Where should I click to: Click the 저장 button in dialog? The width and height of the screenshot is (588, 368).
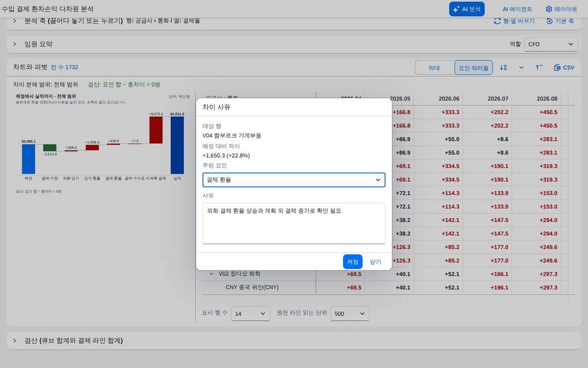coord(352,262)
